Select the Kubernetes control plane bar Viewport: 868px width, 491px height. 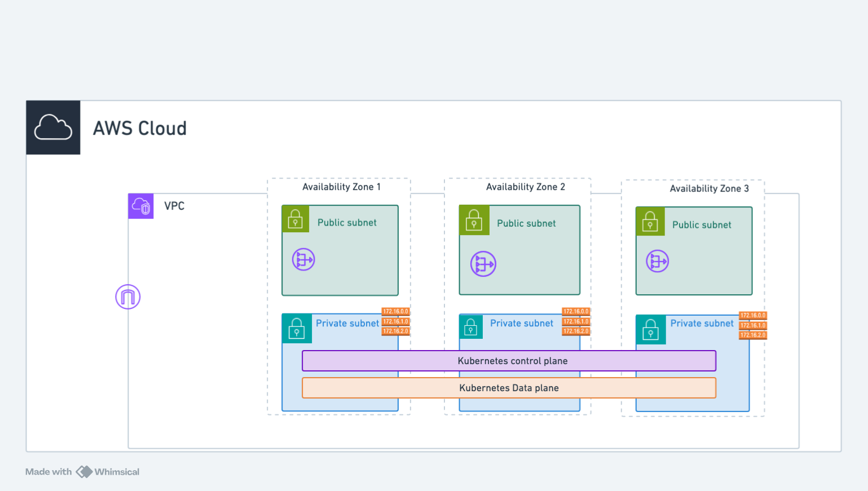[x=509, y=361]
